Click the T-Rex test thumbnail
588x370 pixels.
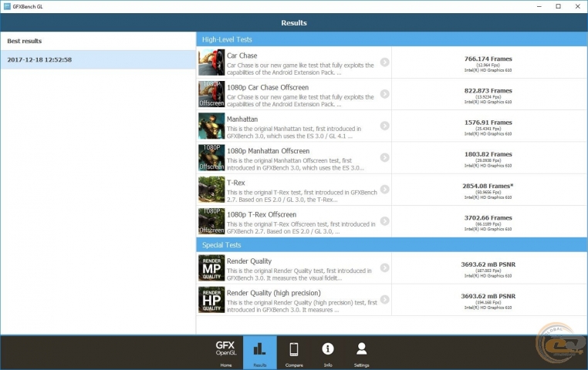pos(211,190)
